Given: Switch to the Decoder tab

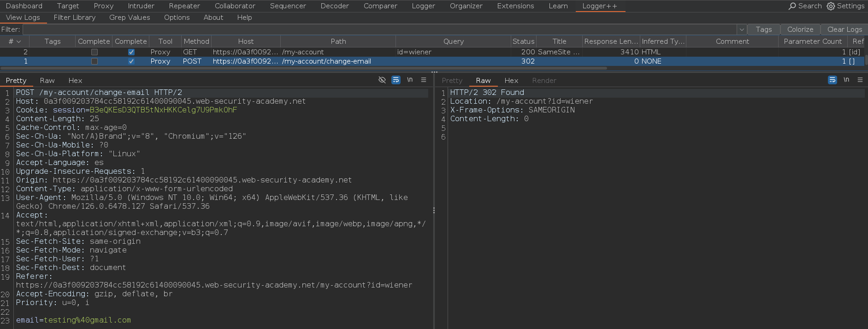Looking at the screenshot, I should tap(335, 6).
